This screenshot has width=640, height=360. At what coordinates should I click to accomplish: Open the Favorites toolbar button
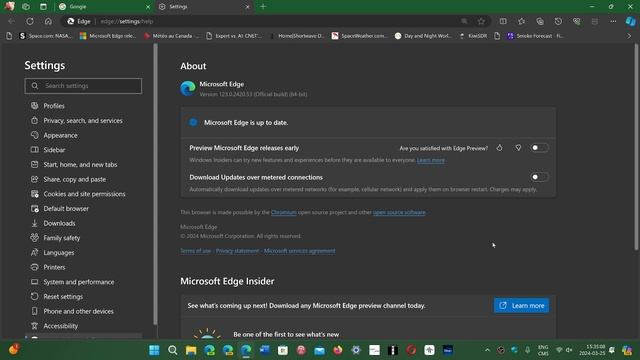[521, 21]
